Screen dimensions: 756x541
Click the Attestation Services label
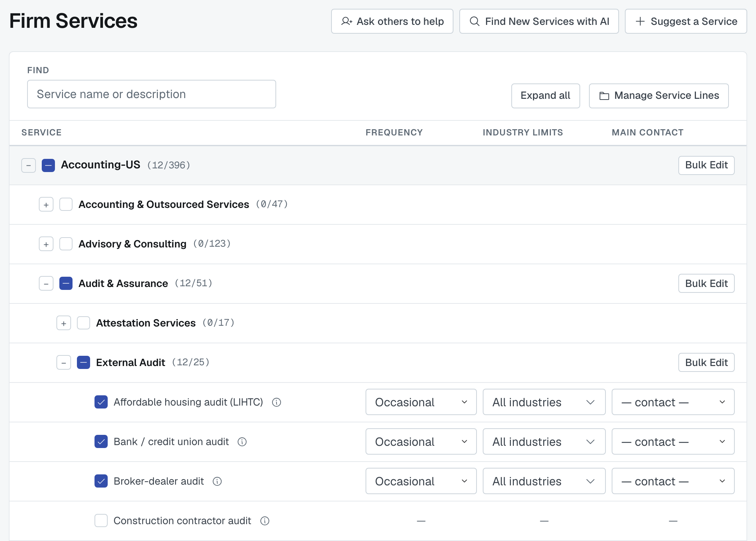(x=146, y=323)
